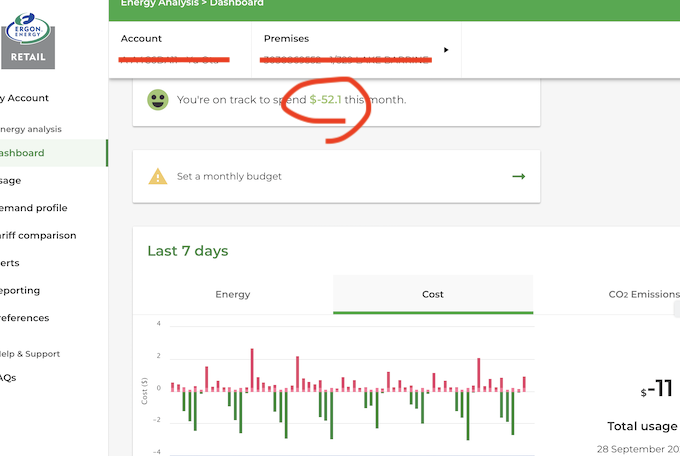The width and height of the screenshot is (680, 456).
Task: Click the yellow warning triangle icon
Action: pos(158,176)
